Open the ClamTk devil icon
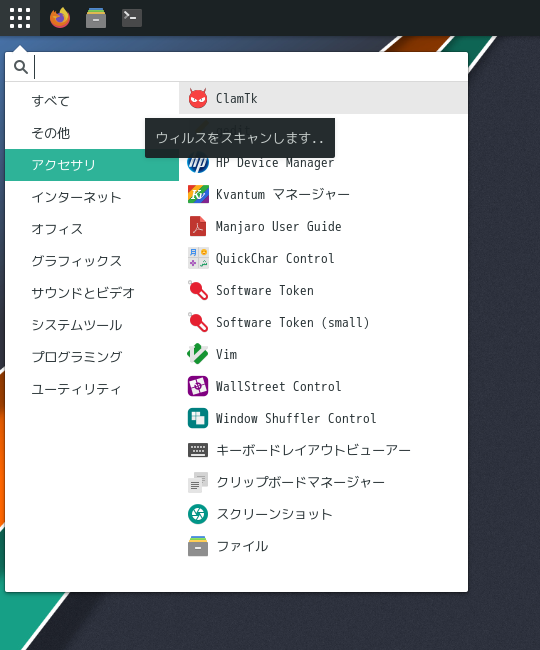 (198, 99)
